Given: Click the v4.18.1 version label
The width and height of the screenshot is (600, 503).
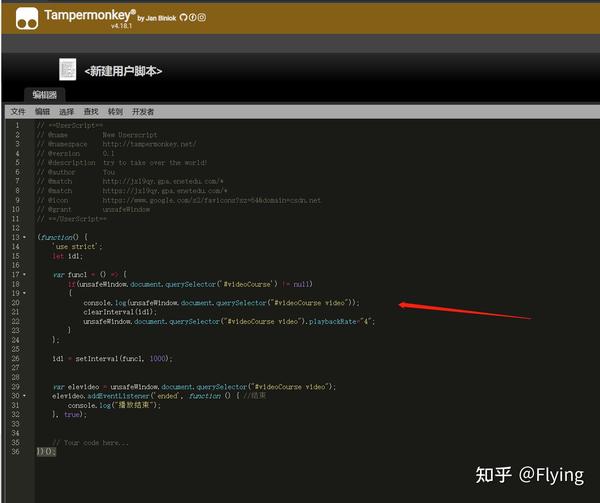Looking at the screenshot, I should [121, 26].
